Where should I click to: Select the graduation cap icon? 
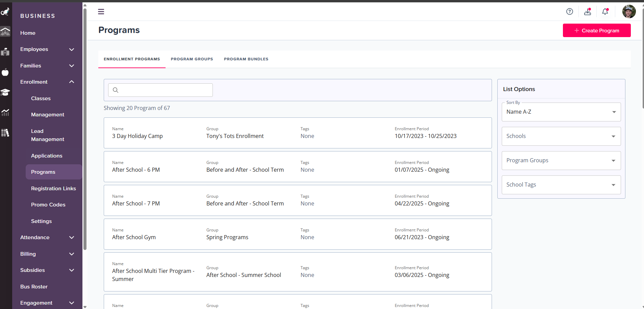pyautogui.click(x=5, y=92)
